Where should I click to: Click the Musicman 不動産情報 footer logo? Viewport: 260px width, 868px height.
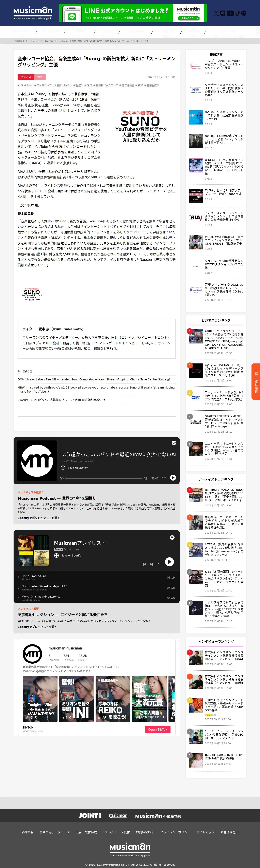point(158,816)
